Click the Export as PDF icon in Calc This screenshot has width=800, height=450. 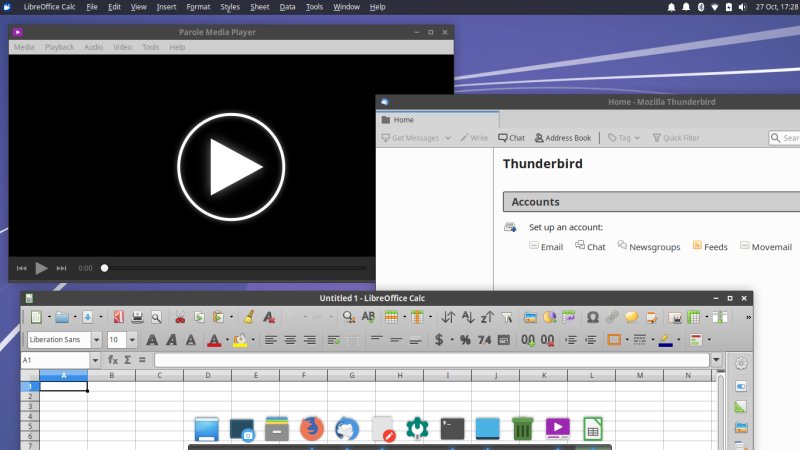(118, 317)
